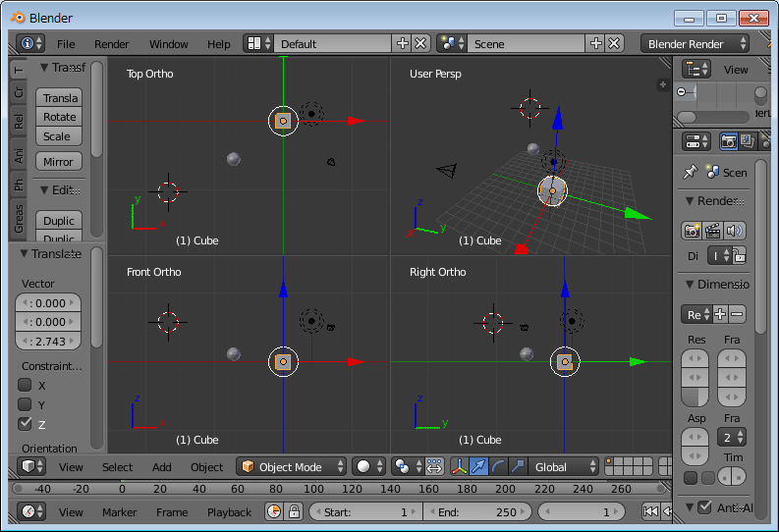This screenshot has height=532, width=779.
Task: Toggle the first visible layer button
Action: [609, 461]
